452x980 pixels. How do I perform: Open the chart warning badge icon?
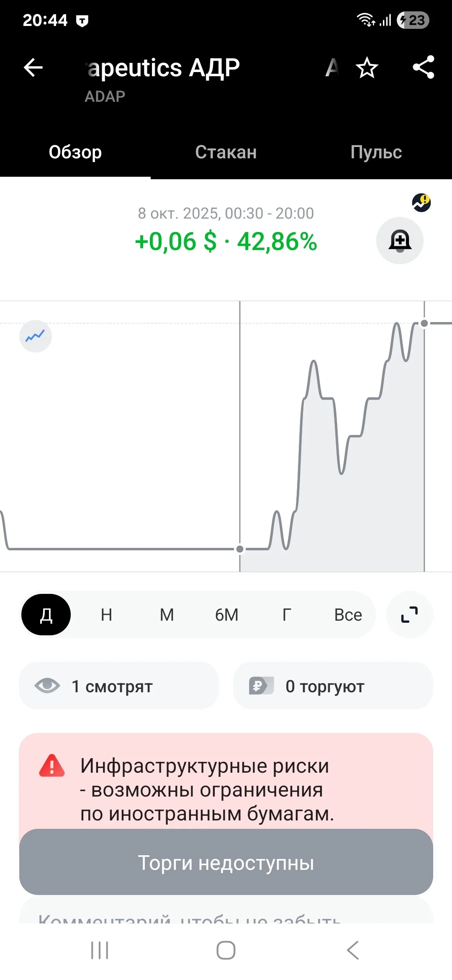[421, 203]
